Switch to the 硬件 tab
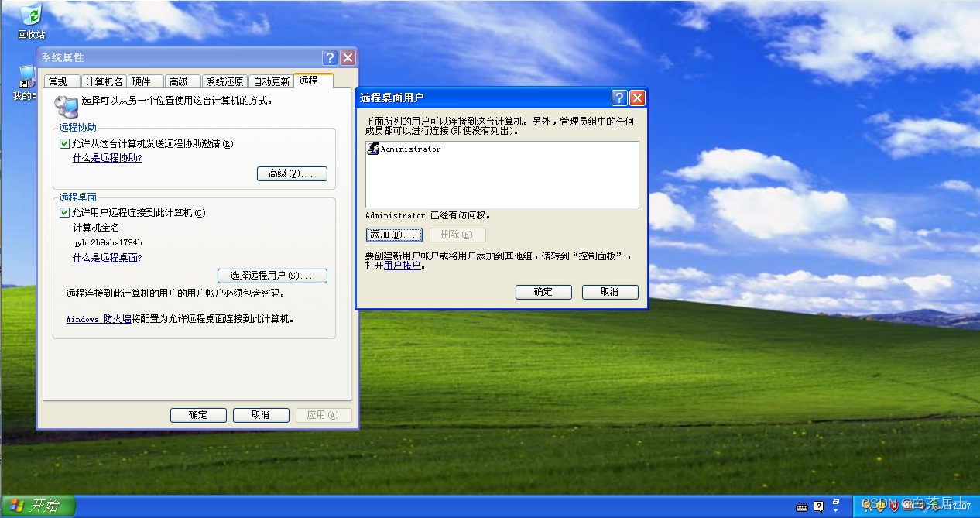980x518 pixels. (x=145, y=81)
